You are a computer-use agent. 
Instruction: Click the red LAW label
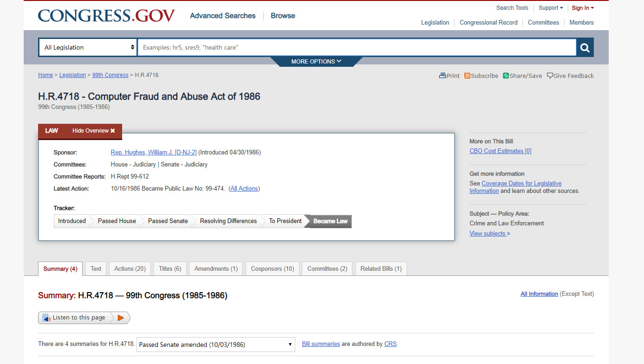pos(52,131)
